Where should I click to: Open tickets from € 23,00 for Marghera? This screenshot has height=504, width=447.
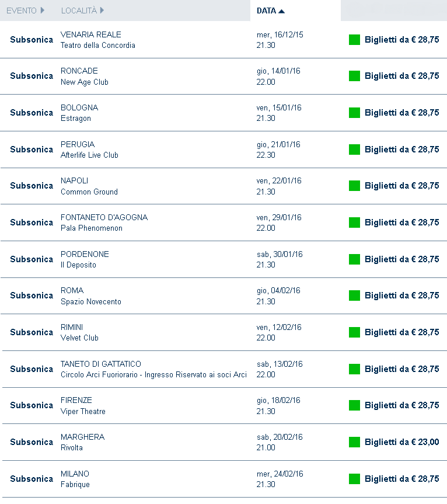tap(401, 442)
